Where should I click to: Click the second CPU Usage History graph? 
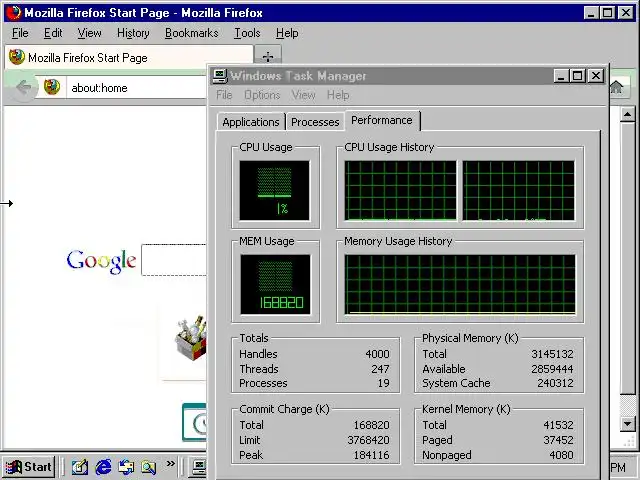coord(518,191)
